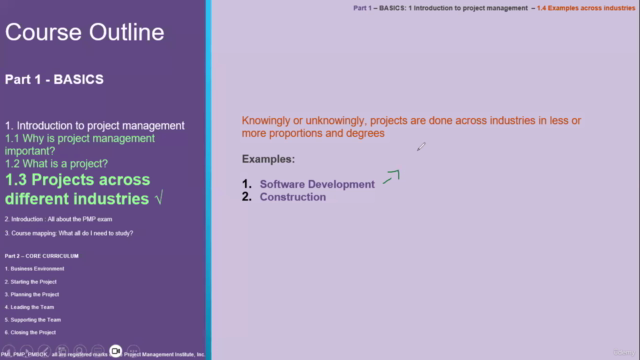
Task: Click '1.2 What is a project?' outline item
Action: (x=56, y=164)
